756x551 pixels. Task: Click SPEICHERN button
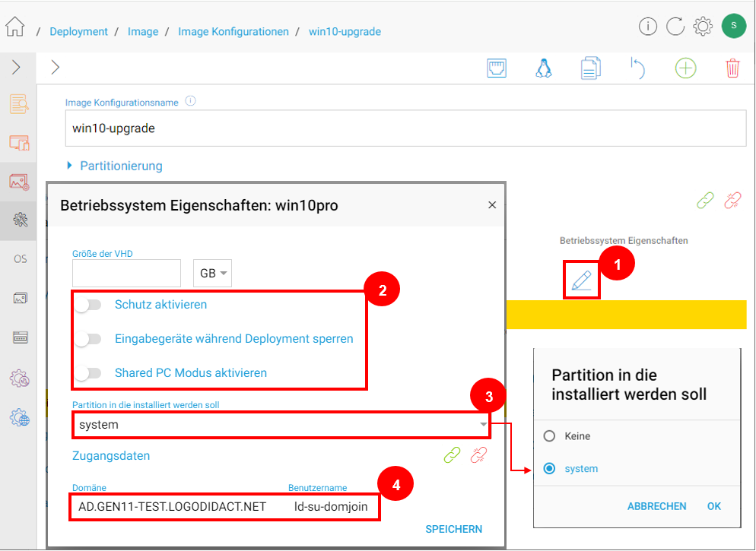pos(453,529)
